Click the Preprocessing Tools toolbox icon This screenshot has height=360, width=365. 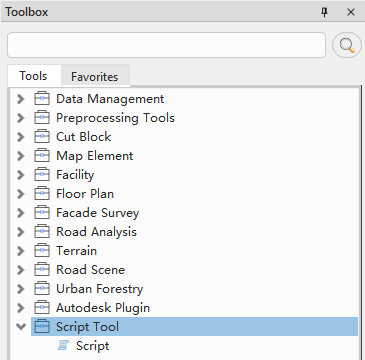(42, 118)
